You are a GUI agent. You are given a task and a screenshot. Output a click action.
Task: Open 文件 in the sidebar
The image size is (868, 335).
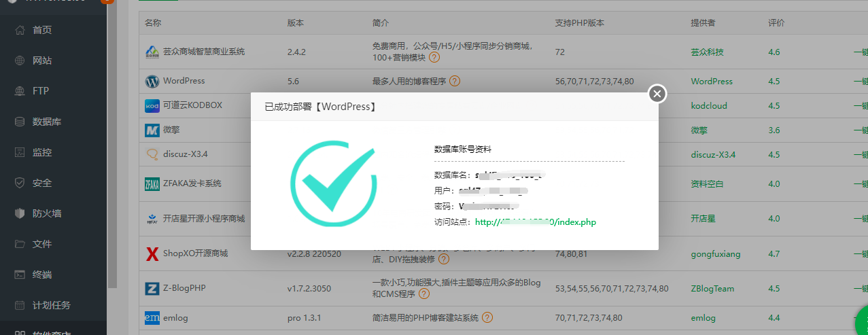click(42, 244)
